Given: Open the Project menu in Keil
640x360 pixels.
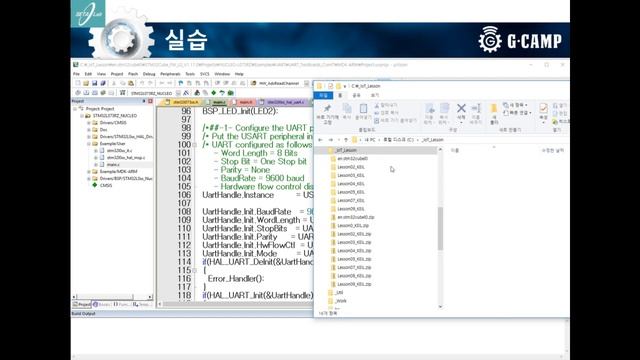Looking at the screenshot, I should point(117,74).
